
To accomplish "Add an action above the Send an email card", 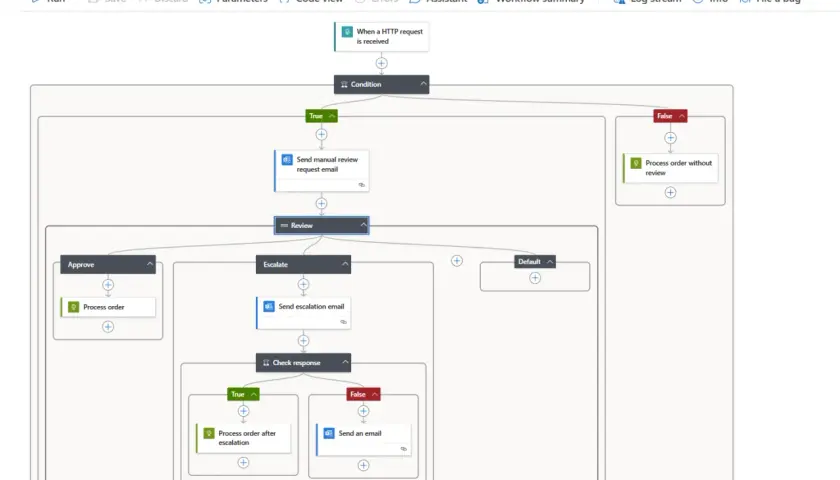I will pyautogui.click(x=363, y=411).
